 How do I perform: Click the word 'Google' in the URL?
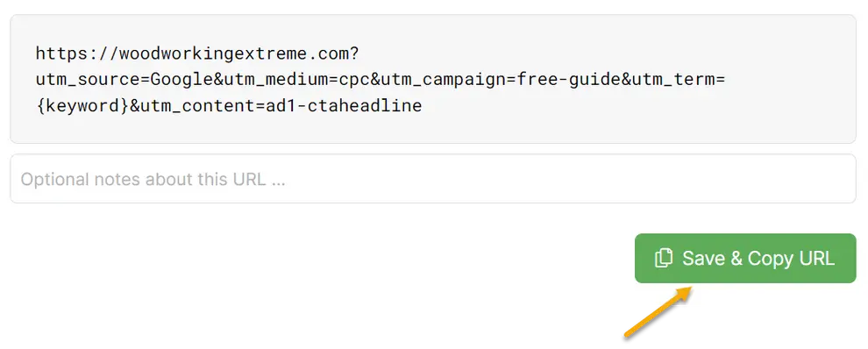pyautogui.click(x=182, y=80)
